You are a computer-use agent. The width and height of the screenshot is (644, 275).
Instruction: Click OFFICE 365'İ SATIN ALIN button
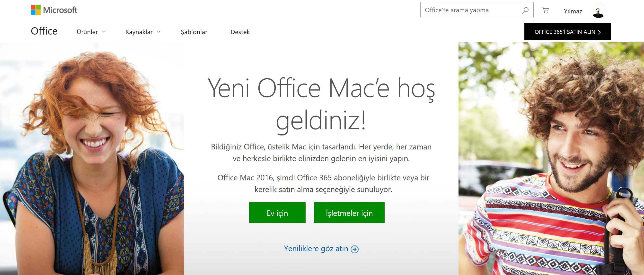[567, 32]
